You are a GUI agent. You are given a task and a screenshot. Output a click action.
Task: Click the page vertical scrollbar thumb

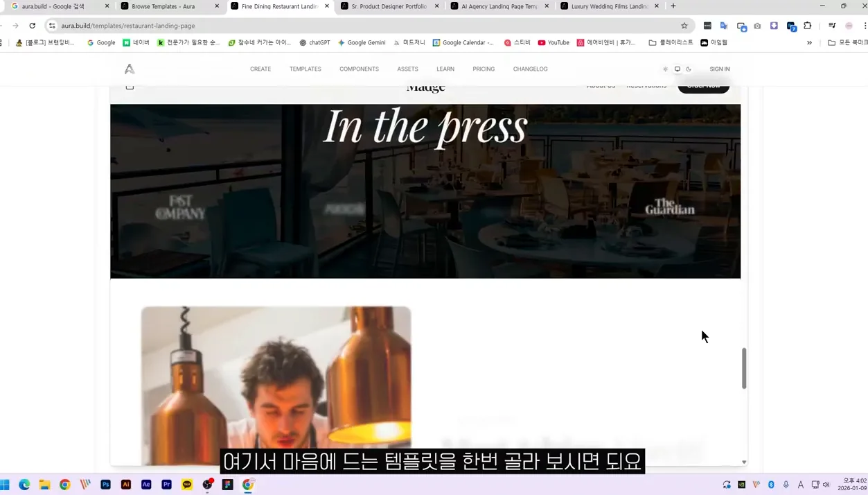744,368
